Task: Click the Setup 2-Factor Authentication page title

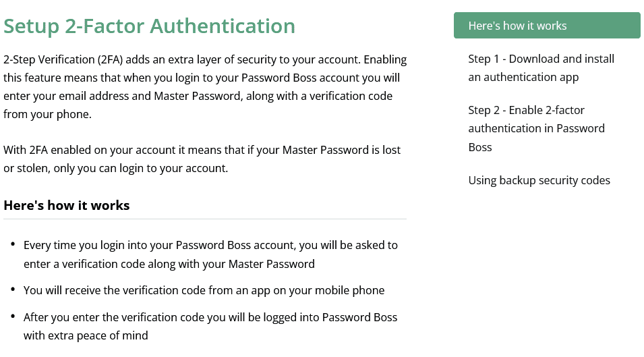Action: [149, 26]
